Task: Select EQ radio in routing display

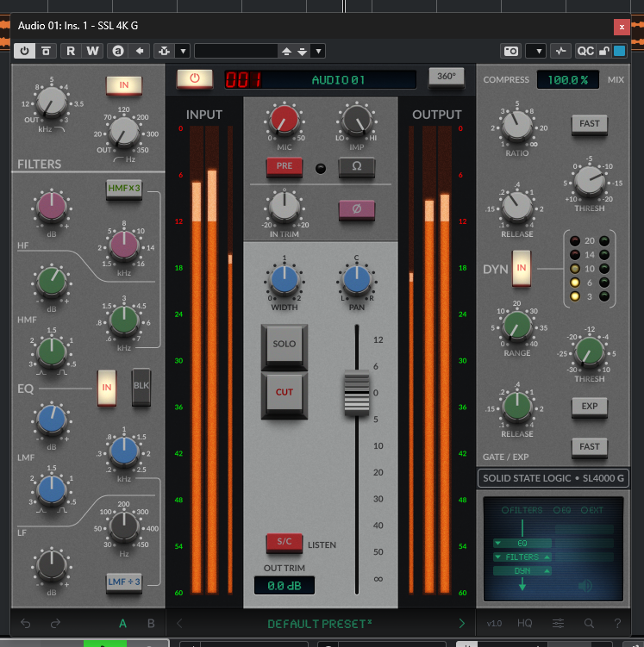Action: 562,510
